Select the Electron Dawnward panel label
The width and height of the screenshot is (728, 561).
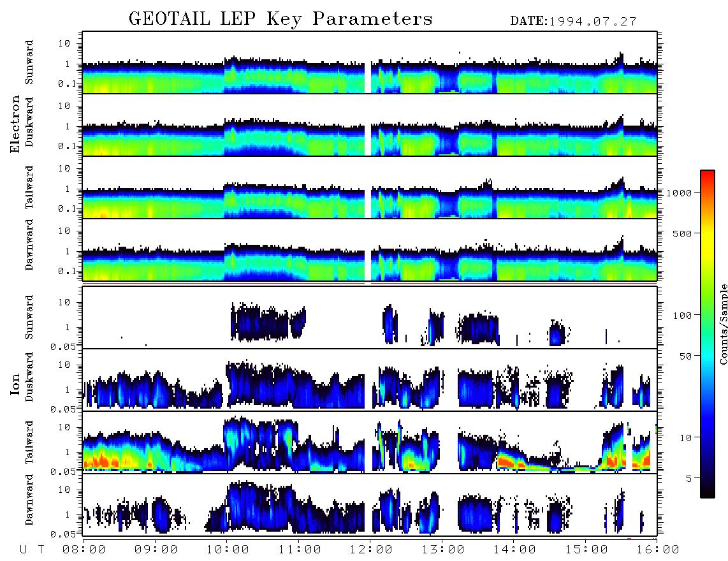coord(29,245)
